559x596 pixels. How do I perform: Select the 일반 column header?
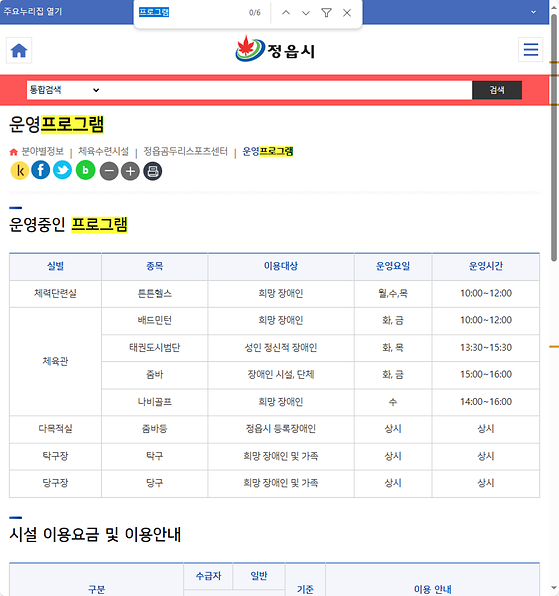tap(259, 576)
